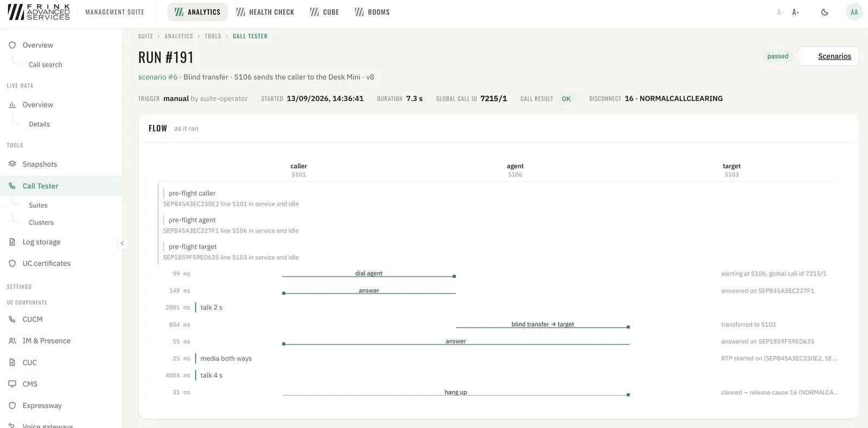Viewport: 868px width, 428px height.
Task: Select the hang up flow step
Action: point(456,392)
